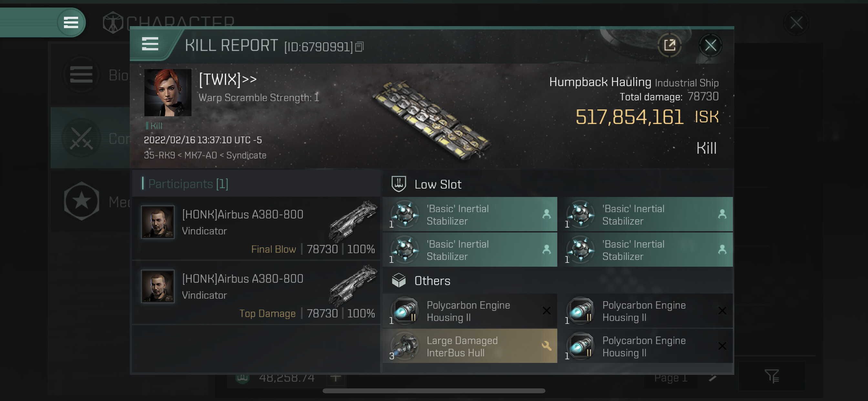This screenshot has height=401, width=868.
Task: Close the kill report window
Action: (x=710, y=45)
